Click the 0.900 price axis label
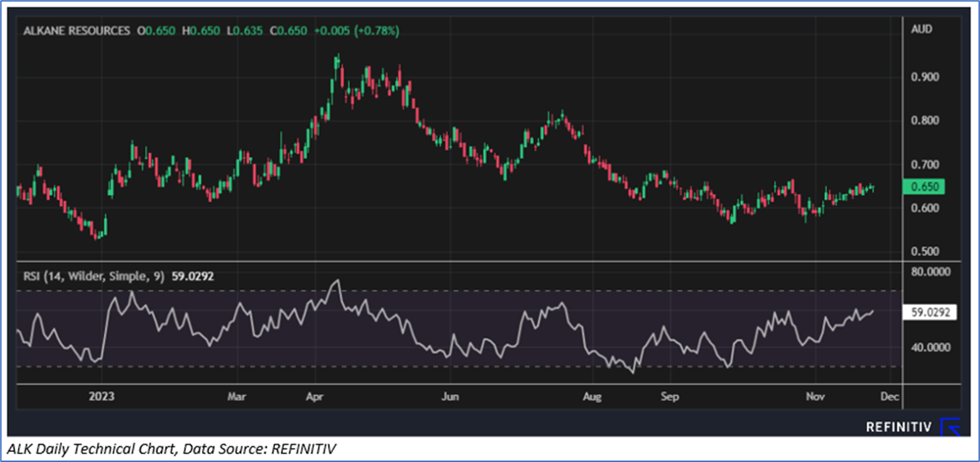 pos(926,77)
